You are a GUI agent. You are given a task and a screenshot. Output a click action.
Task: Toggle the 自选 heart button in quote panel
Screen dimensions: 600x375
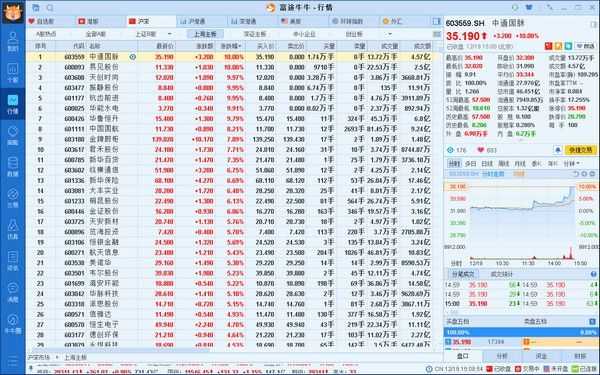585,46
